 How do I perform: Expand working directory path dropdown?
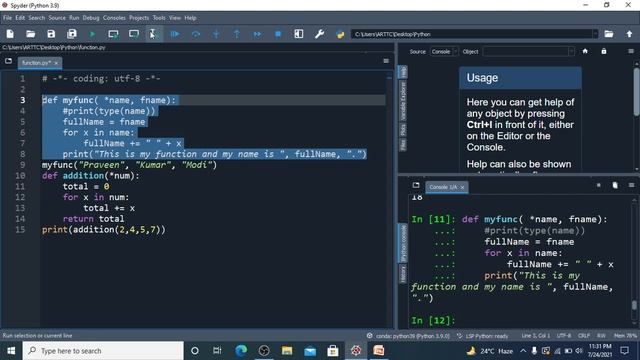595,34
